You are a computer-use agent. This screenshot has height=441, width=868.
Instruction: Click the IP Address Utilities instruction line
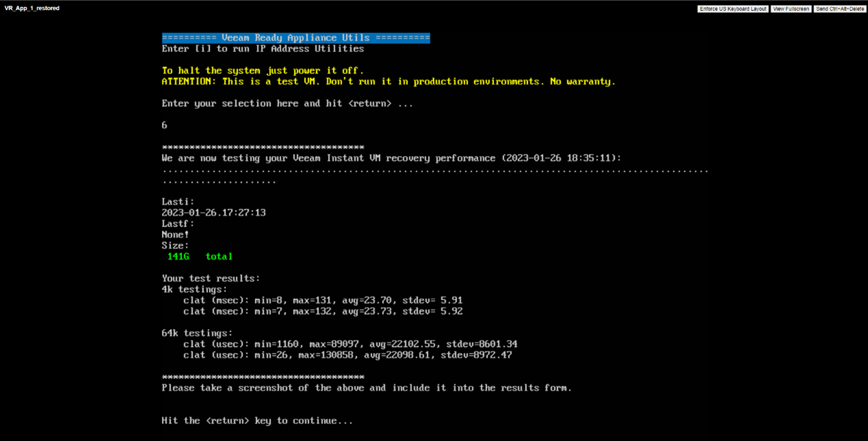[263, 49]
